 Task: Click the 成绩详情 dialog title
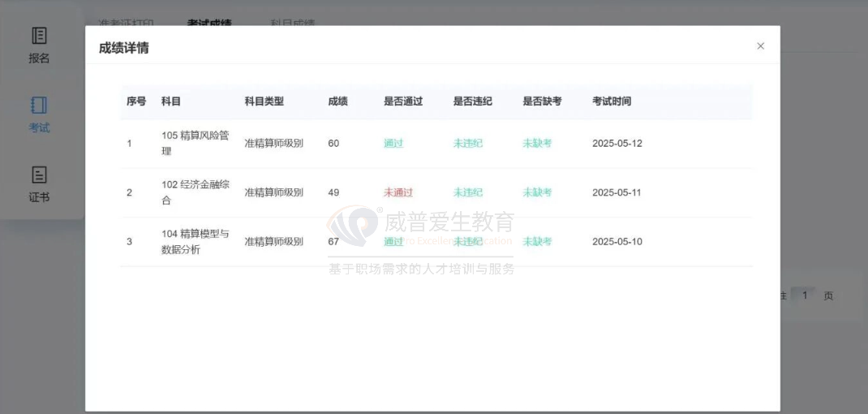coord(123,48)
